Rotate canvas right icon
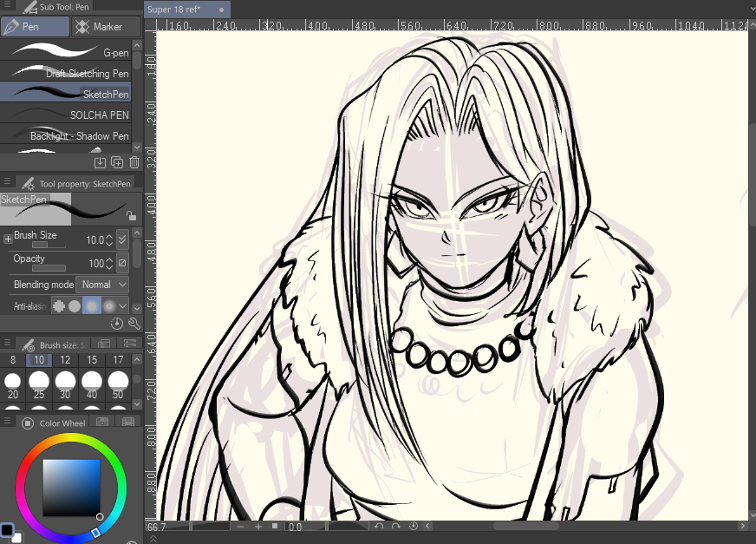This screenshot has width=756, height=544. pos(396,526)
